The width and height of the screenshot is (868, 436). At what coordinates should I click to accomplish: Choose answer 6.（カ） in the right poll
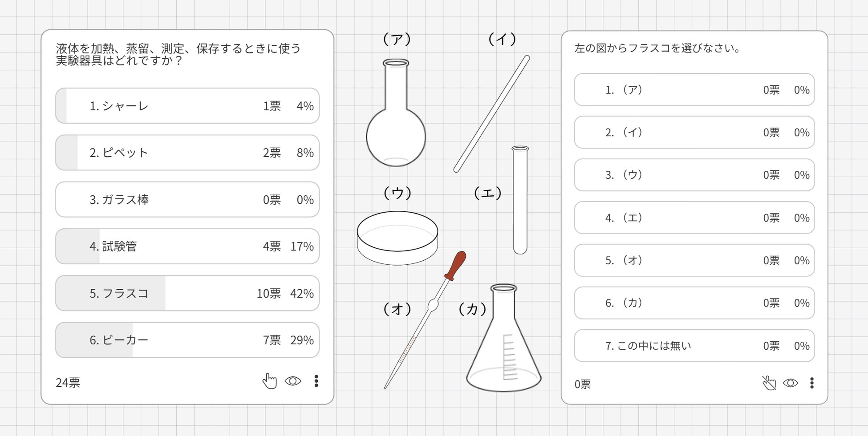point(694,303)
